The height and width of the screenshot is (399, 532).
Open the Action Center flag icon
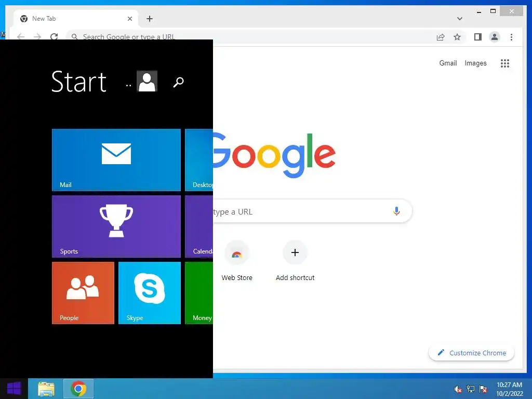click(x=483, y=389)
